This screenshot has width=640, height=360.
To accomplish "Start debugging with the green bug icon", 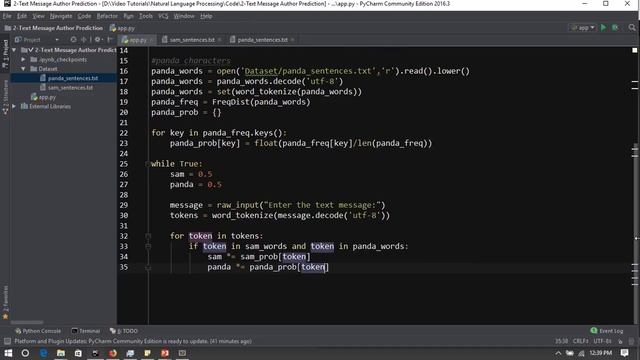I will 615,27.
